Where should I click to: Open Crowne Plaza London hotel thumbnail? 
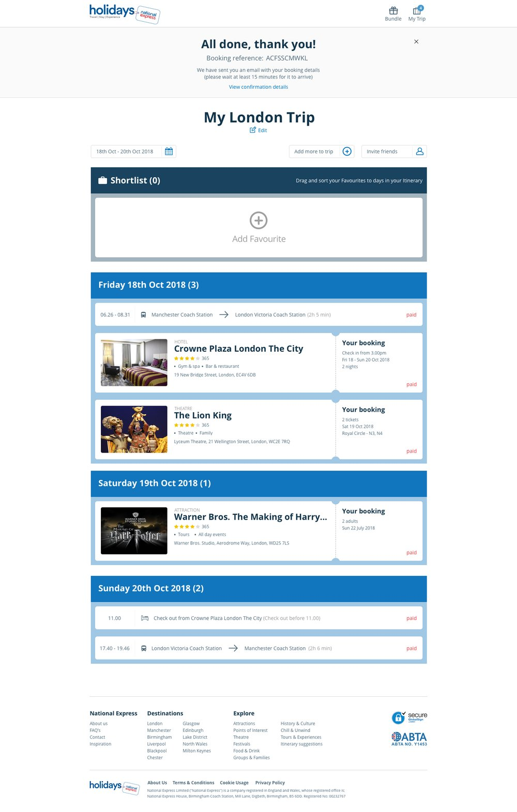[134, 363]
